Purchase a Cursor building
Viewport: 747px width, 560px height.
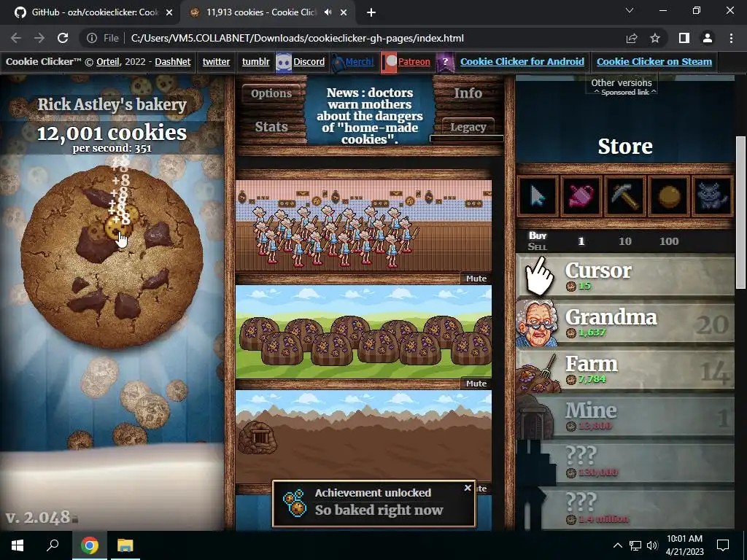click(625, 276)
